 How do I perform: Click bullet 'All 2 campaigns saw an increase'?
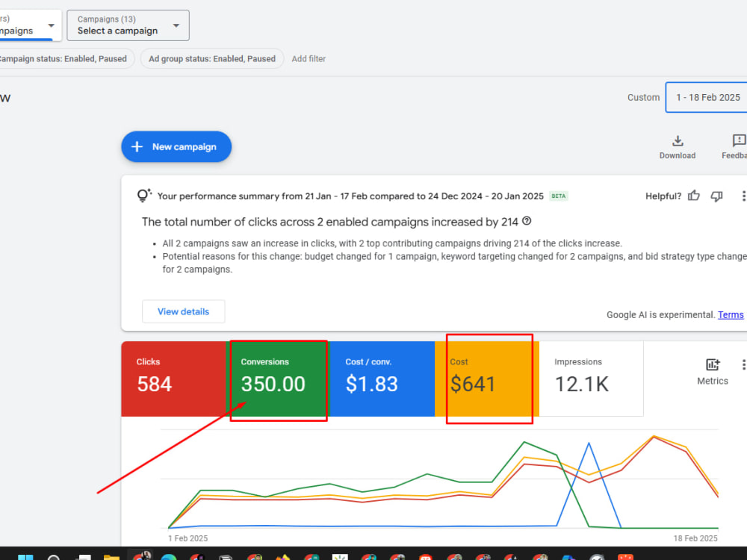point(392,243)
